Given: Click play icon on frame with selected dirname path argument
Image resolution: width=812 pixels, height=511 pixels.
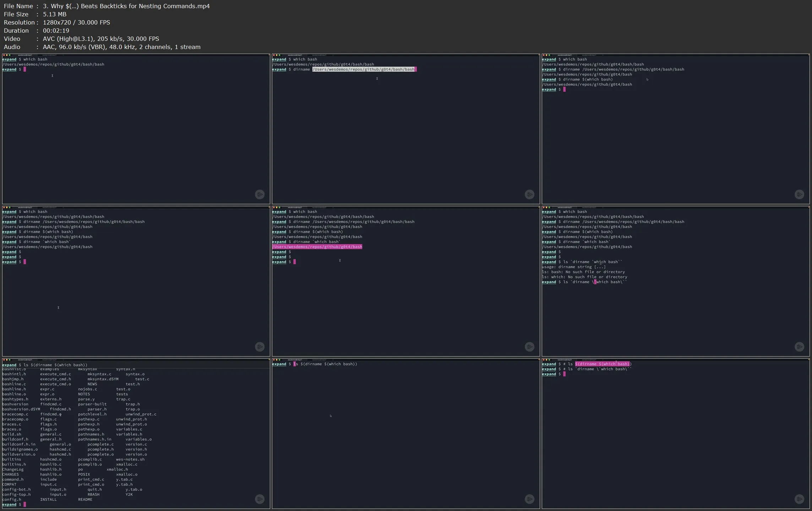Looking at the screenshot, I should 529,194.
